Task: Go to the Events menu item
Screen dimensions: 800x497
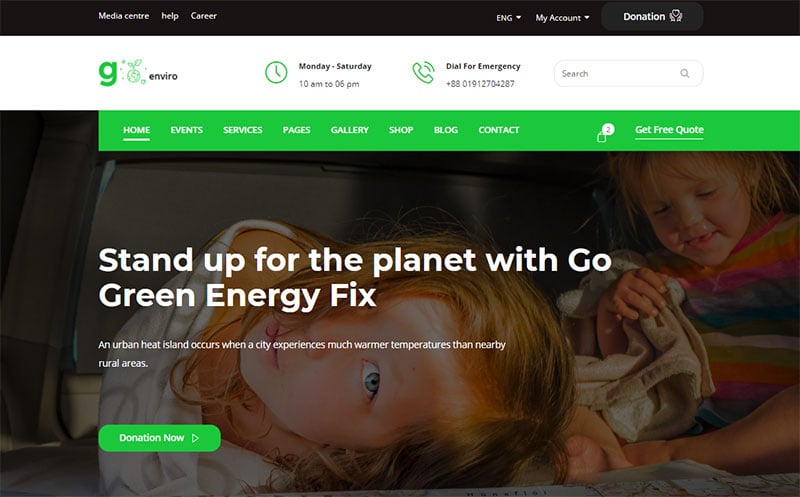Action: pyautogui.click(x=186, y=130)
